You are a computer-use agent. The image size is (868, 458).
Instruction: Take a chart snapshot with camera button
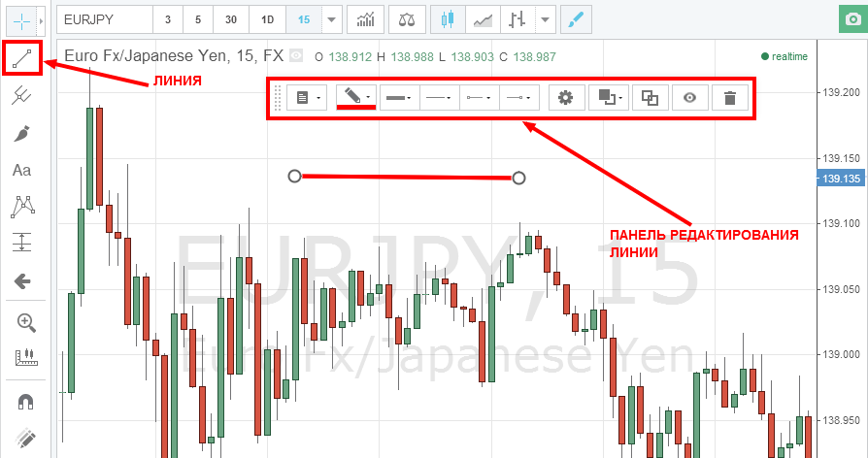853,20
